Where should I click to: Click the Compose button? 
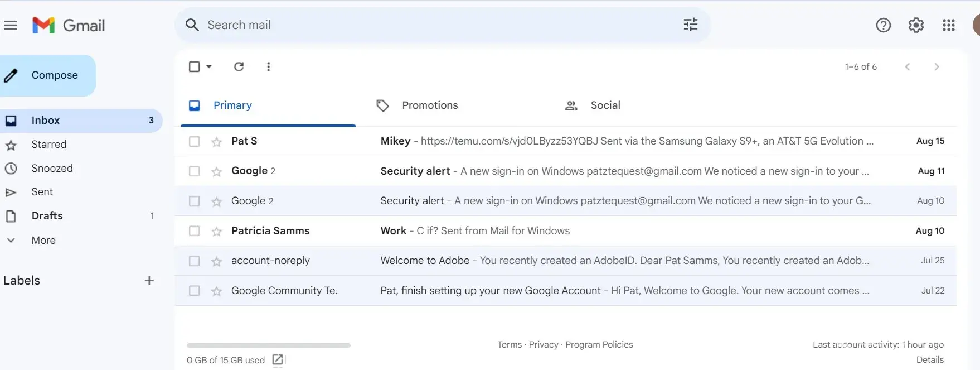click(47, 75)
